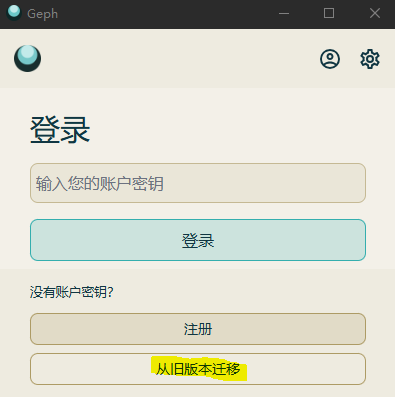Image resolution: width=395 pixels, height=397 pixels.
Task: Minimize the Geph window
Action: point(284,13)
